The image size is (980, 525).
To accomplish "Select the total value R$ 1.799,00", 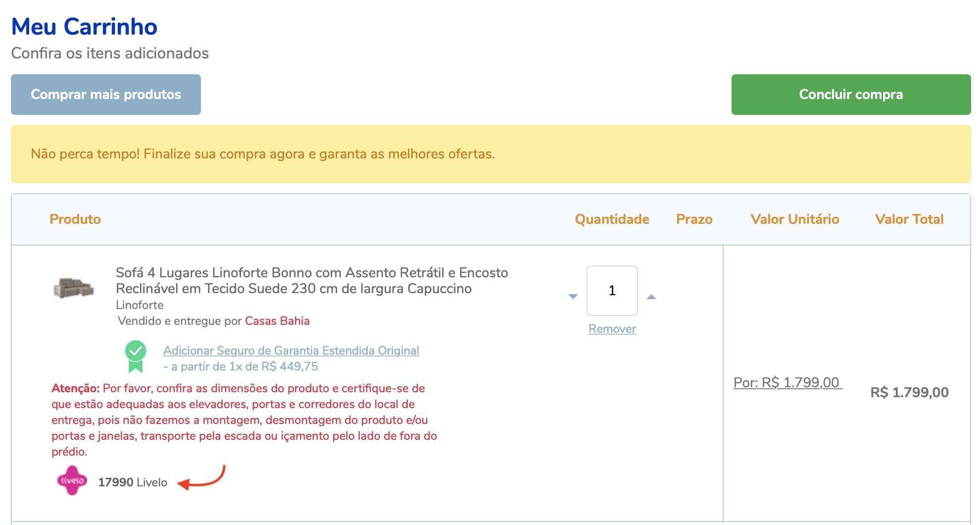I will [910, 393].
